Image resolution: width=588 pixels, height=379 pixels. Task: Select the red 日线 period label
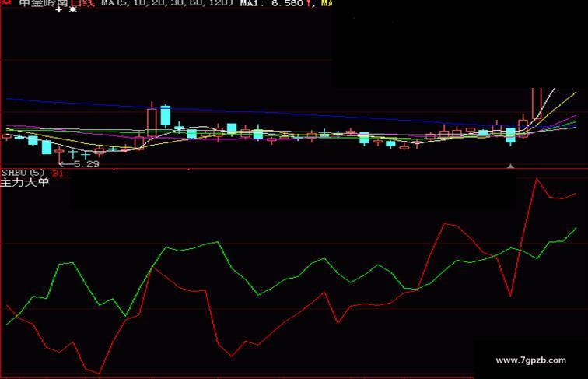[x=82, y=3]
